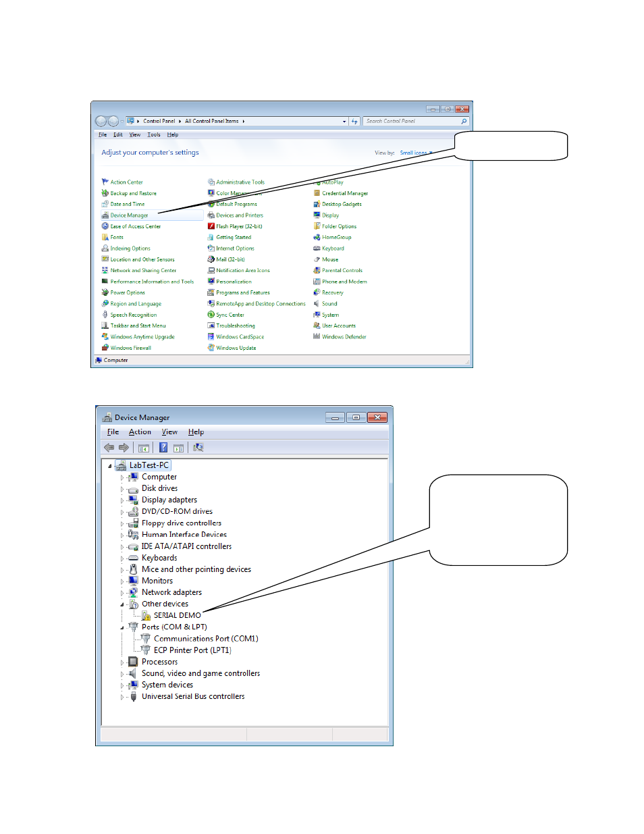Click the SERIAL DEMO warning device icon
The height and width of the screenshot is (834, 644).
[146, 615]
